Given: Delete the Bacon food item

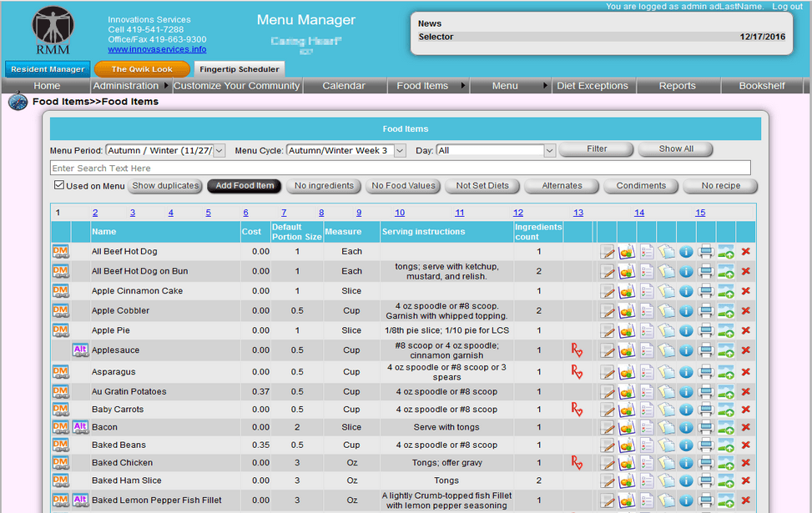Looking at the screenshot, I should [745, 426].
